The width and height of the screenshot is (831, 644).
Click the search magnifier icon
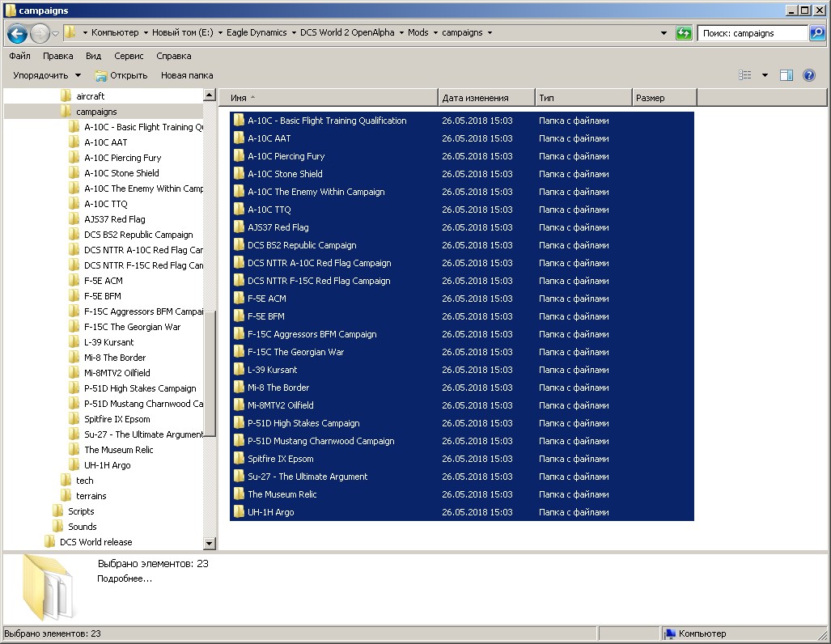point(816,33)
